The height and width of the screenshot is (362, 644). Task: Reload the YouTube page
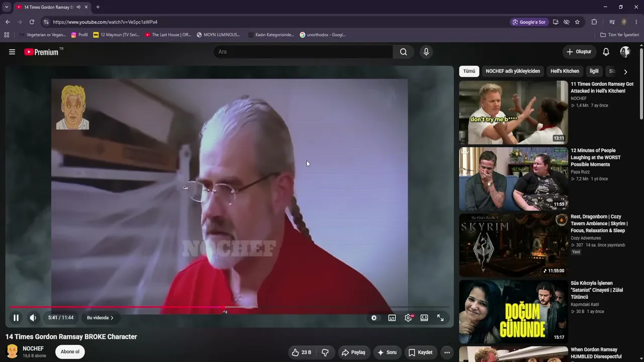[x=32, y=22]
